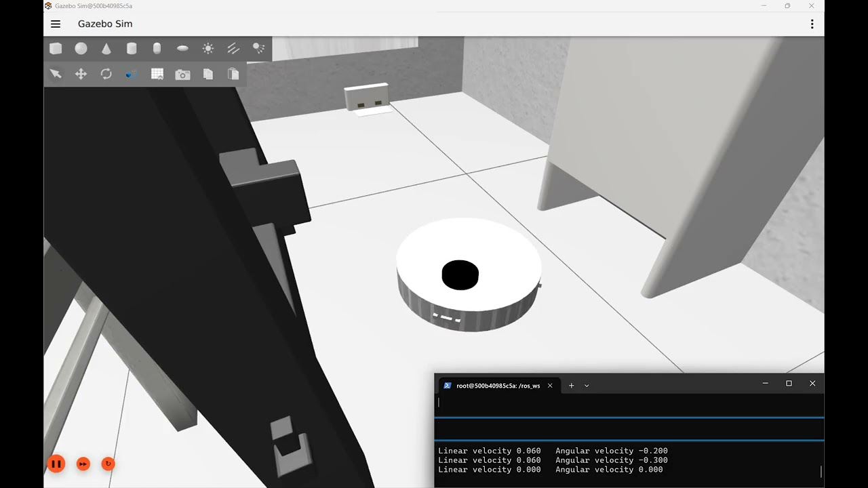Open the grid snapping settings icon

click(157, 74)
